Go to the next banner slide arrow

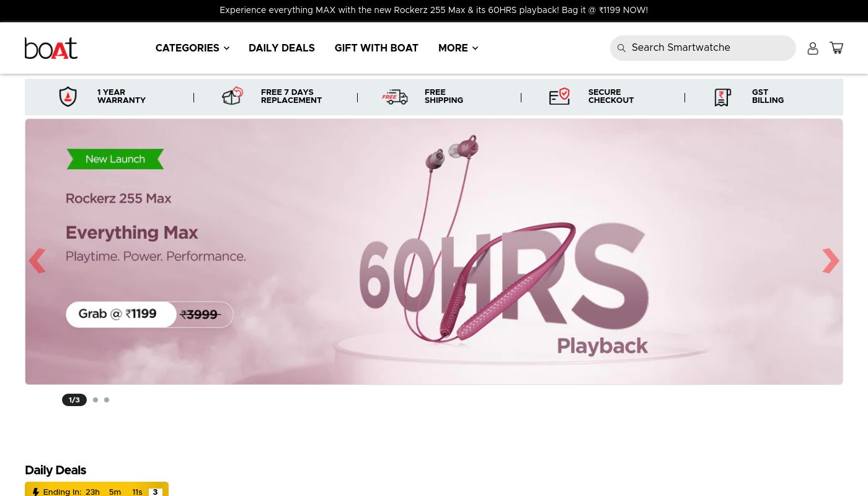[x=831, y=261]
